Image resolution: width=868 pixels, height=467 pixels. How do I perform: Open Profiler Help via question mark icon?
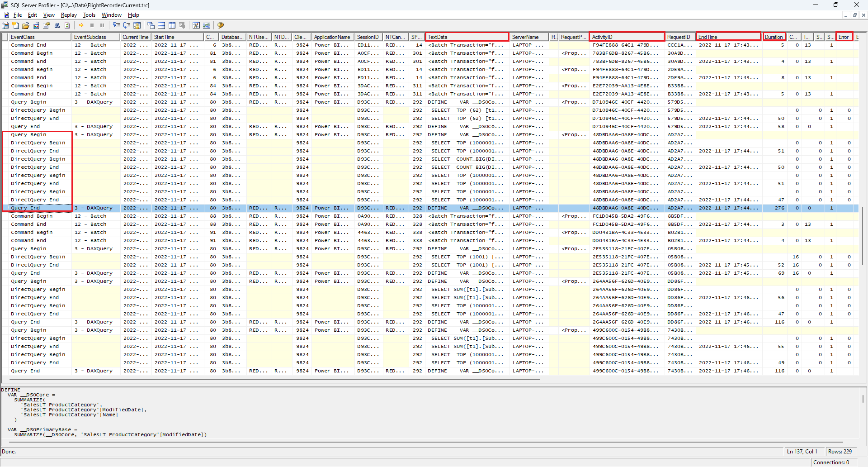click(x=220, y=25)
